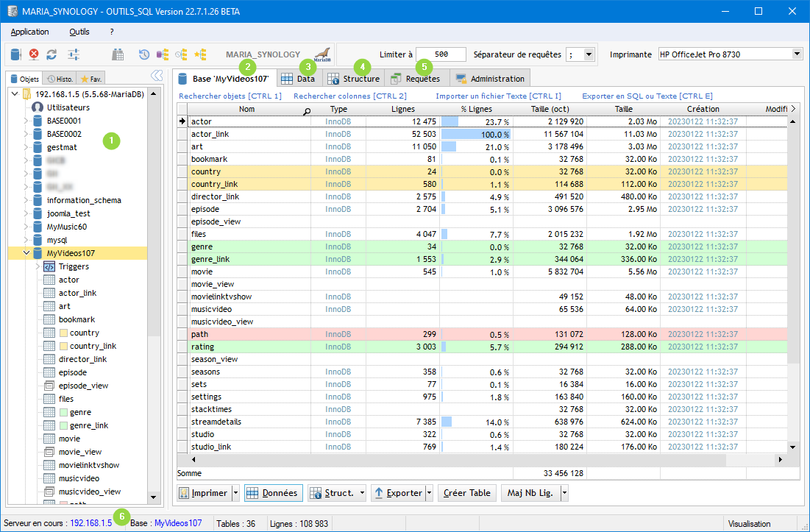The height and width of the screenshot is (532, 810).
Task: Click the files table icon in tree
Action: [x=49, y=399]
